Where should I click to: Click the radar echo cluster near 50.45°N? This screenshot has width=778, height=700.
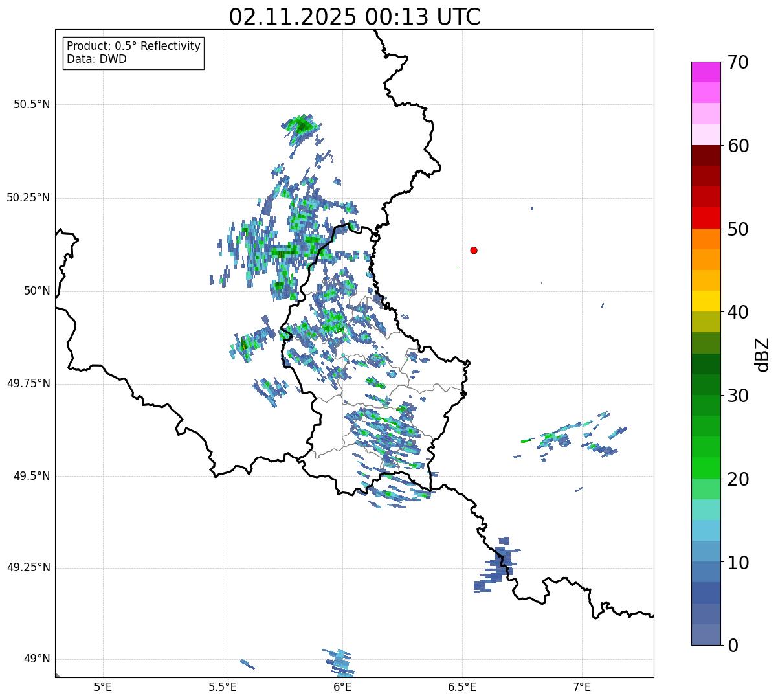tap(302, 130)
